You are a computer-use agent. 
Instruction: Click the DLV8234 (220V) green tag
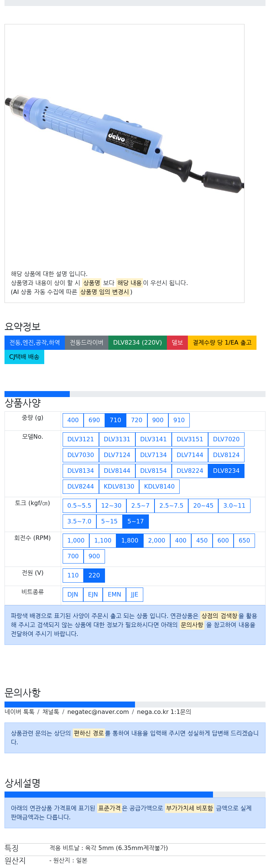(138, 343)
